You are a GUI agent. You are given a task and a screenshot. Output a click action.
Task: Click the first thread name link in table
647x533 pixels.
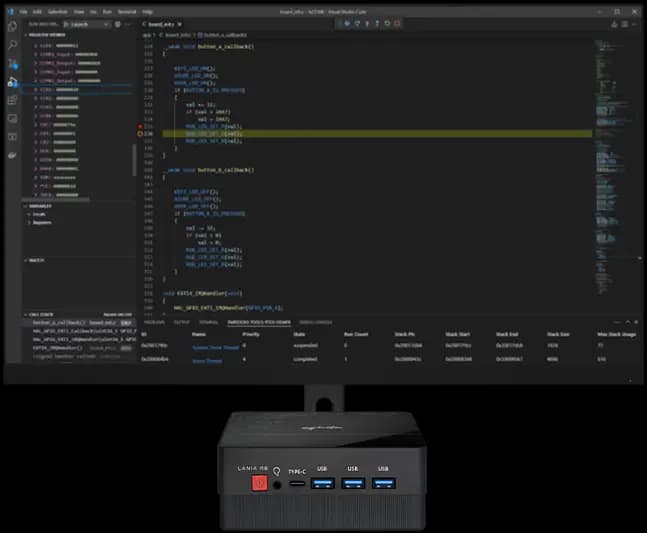[216, 347]
